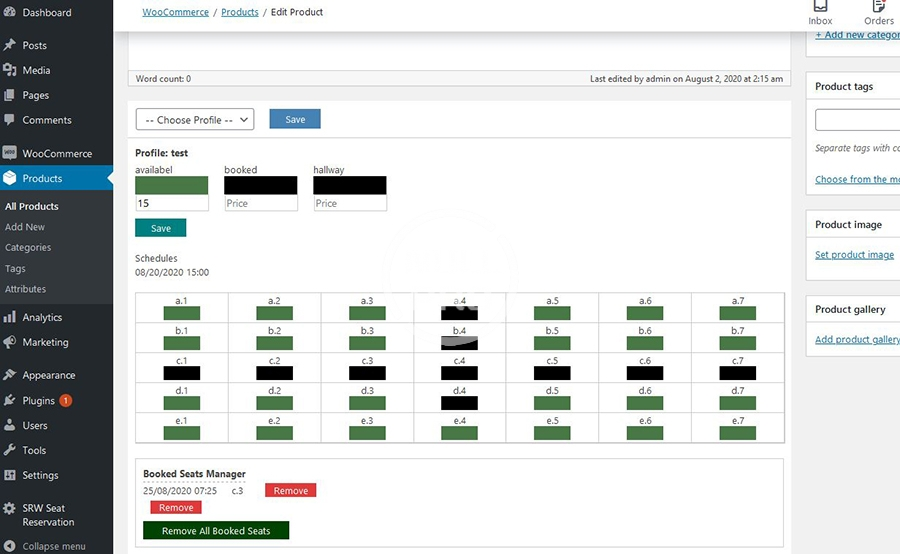Click the Analytics bar chart icon

click(x=10, y=317)
